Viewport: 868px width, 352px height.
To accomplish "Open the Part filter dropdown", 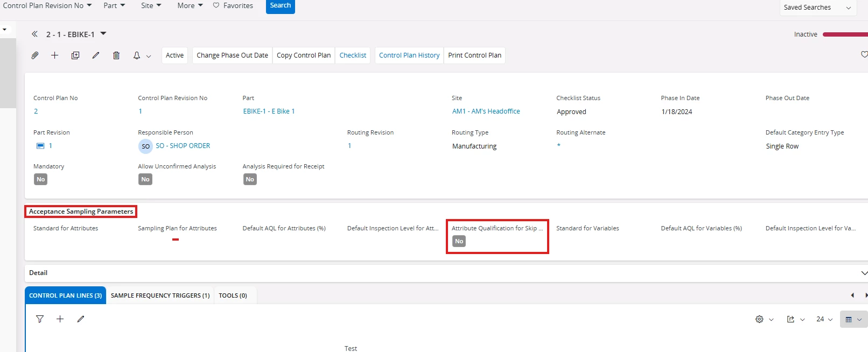I will point(114,5).
